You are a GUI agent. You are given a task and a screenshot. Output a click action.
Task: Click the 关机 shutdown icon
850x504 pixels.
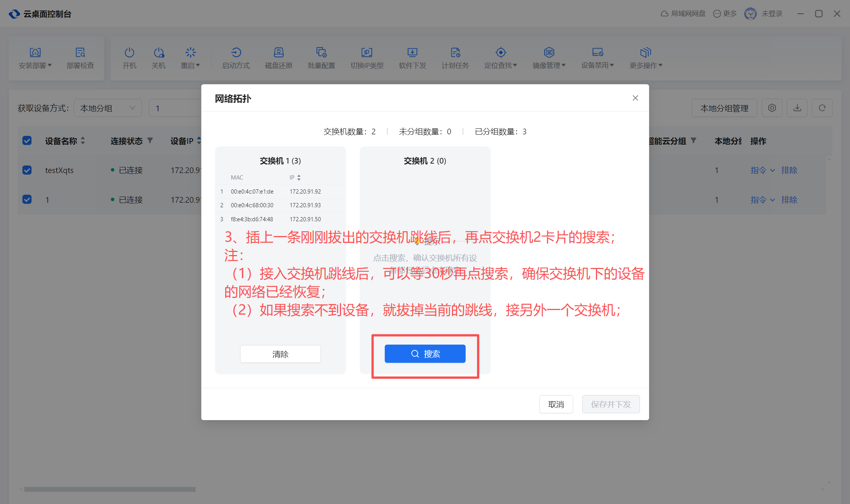(x=158, y=53)
